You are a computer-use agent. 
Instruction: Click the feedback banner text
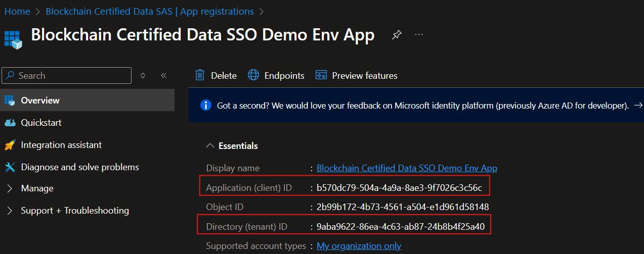[422, 106]
